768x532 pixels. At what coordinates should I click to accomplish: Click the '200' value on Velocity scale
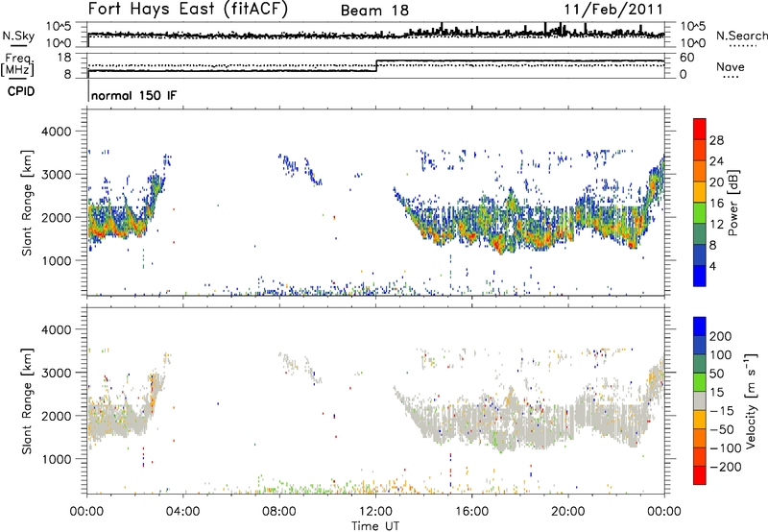pos(721,336)
